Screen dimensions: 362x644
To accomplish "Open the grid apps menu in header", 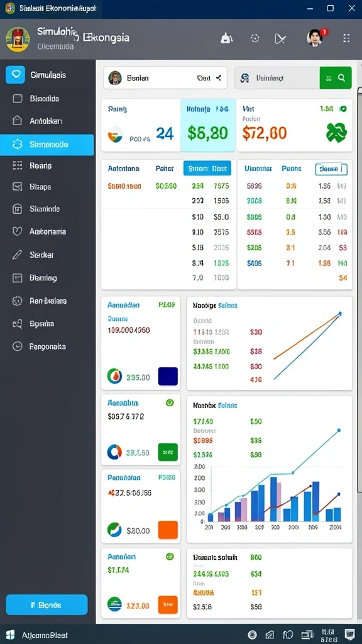I will 346,38.
